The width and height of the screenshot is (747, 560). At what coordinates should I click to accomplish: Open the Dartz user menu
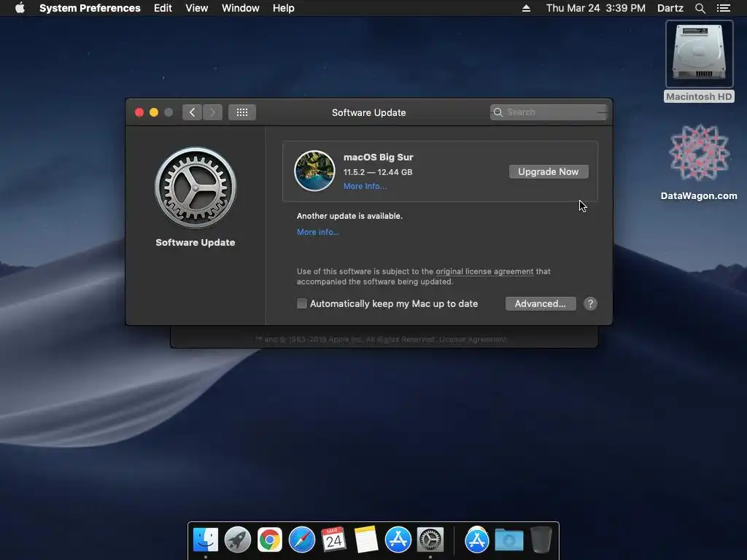coord(670,8)
